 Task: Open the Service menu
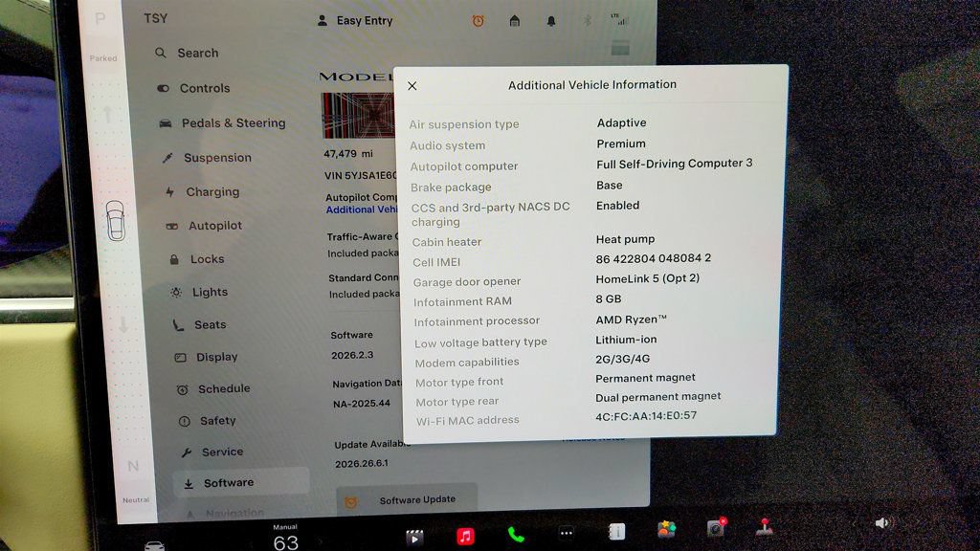tap(212, 452)
